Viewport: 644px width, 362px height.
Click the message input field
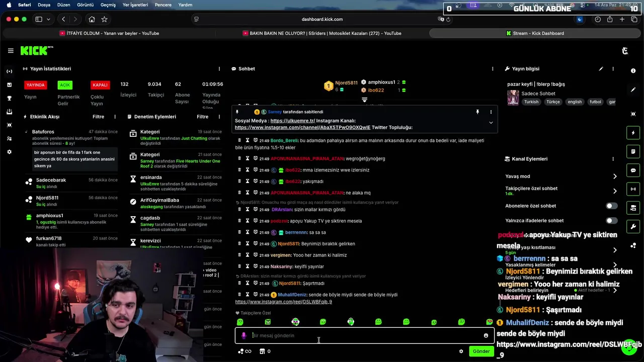365,335
